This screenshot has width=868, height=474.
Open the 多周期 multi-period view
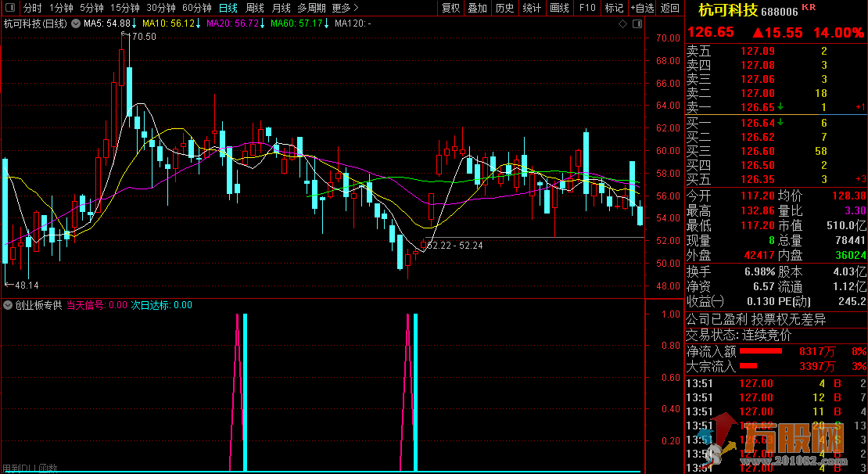[312, 8]
